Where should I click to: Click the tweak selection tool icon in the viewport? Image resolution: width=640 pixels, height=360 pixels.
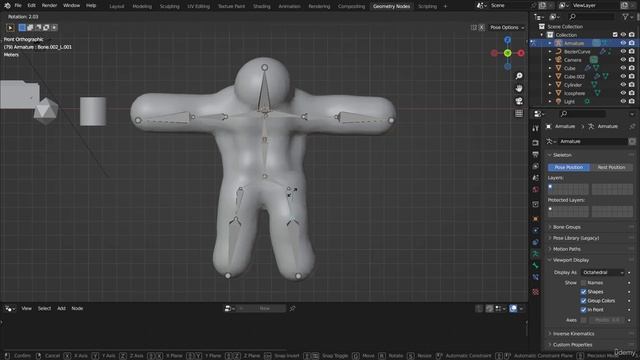[x=10, y=28]
